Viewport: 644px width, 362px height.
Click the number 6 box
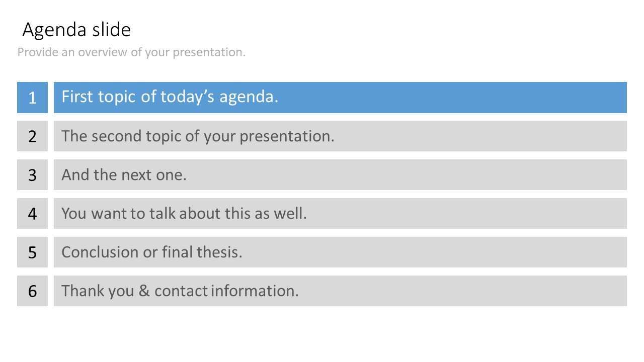[x=32, y=291]
